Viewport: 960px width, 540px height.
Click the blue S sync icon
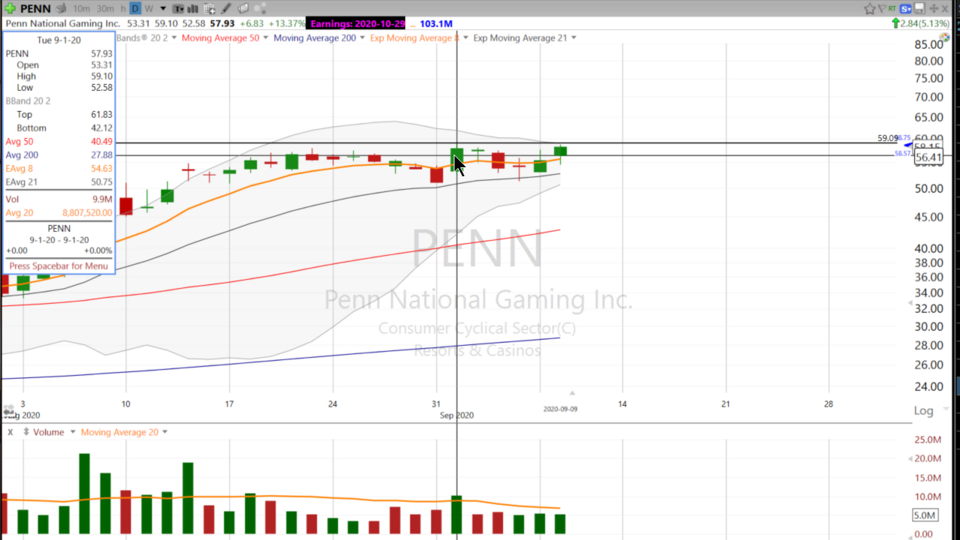905,9
